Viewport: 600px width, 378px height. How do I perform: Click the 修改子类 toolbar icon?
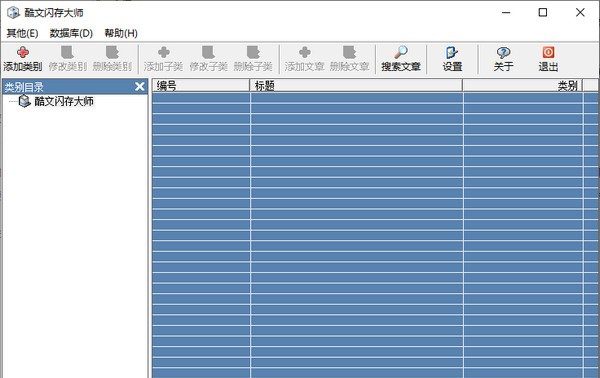[209, 52]
